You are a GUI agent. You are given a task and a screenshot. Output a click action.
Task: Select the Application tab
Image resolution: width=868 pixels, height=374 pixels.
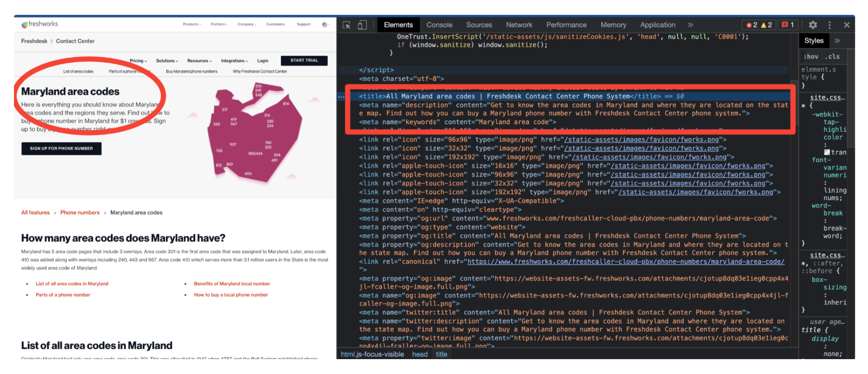658,25
